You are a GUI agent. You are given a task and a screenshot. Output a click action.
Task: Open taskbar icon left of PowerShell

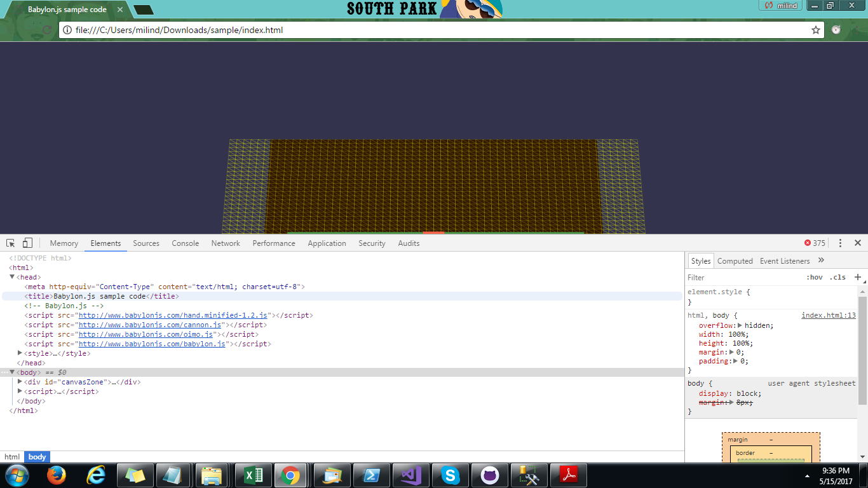pyautogui.click(x=332, y=475)
